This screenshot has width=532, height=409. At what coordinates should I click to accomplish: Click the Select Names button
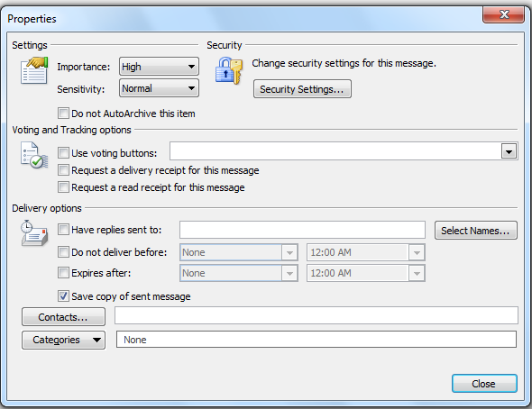click(476, 231)
